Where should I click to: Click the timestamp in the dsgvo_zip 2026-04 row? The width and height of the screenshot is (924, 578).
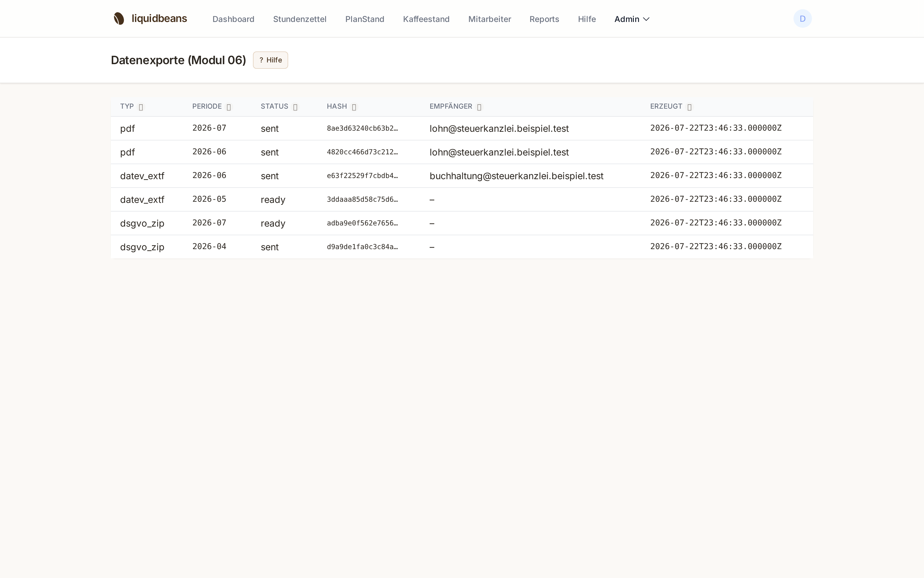[x=716, y=247]
